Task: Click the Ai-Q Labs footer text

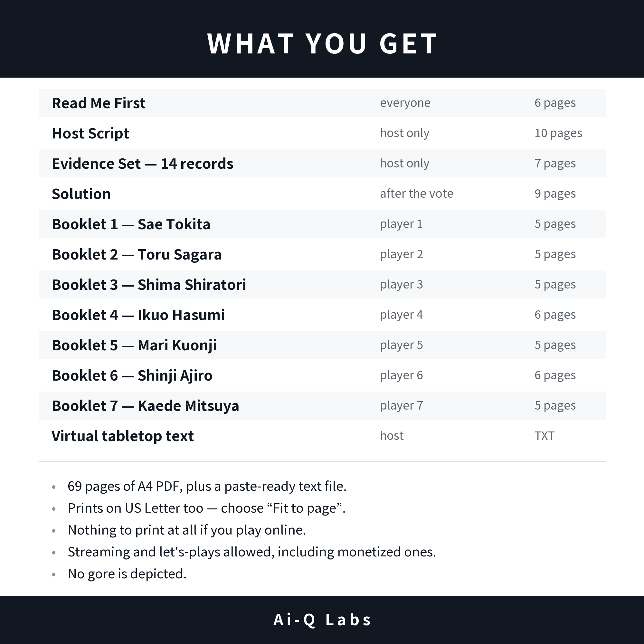Action: pos(322,620)
